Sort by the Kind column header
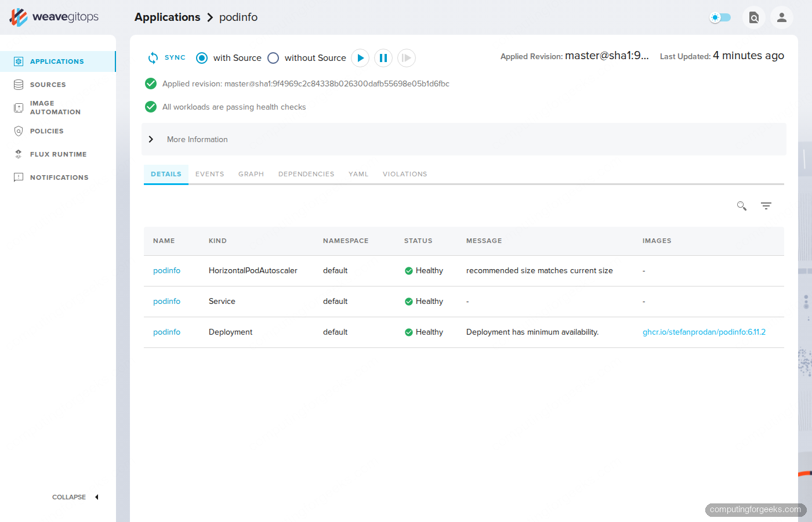The height and width of the screenshot is (522, 812). pos(218,241)
